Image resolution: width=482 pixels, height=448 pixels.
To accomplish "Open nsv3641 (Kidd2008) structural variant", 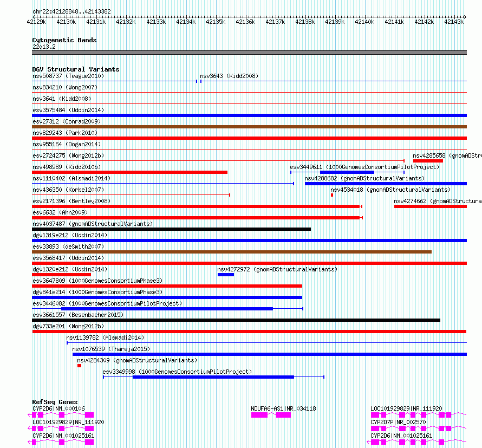I will tap(62, 99).
